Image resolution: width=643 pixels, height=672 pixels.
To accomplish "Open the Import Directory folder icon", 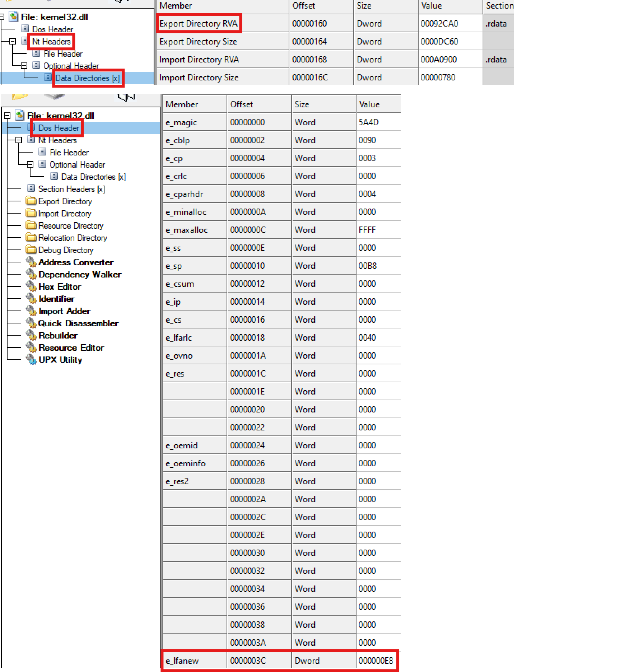I will 31,213.
